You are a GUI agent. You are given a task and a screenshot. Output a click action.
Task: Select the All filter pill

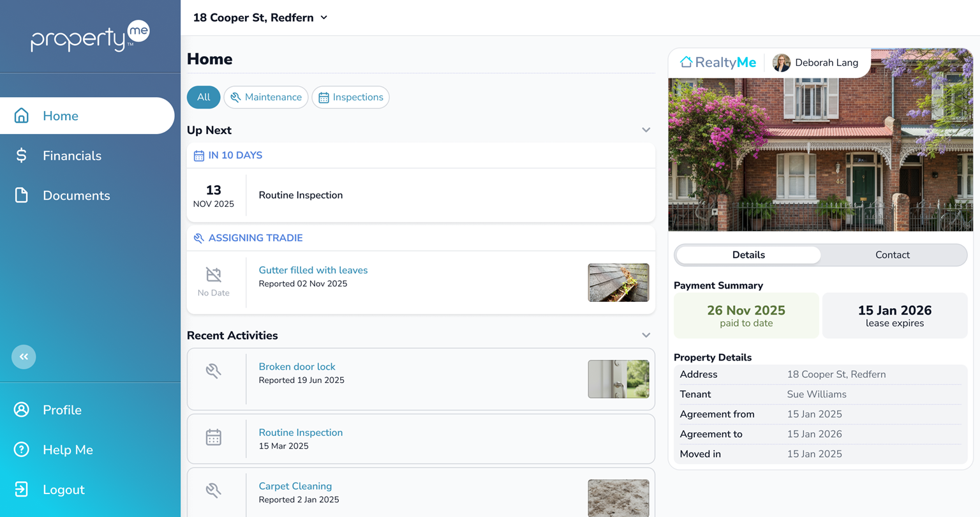(204, 97)
